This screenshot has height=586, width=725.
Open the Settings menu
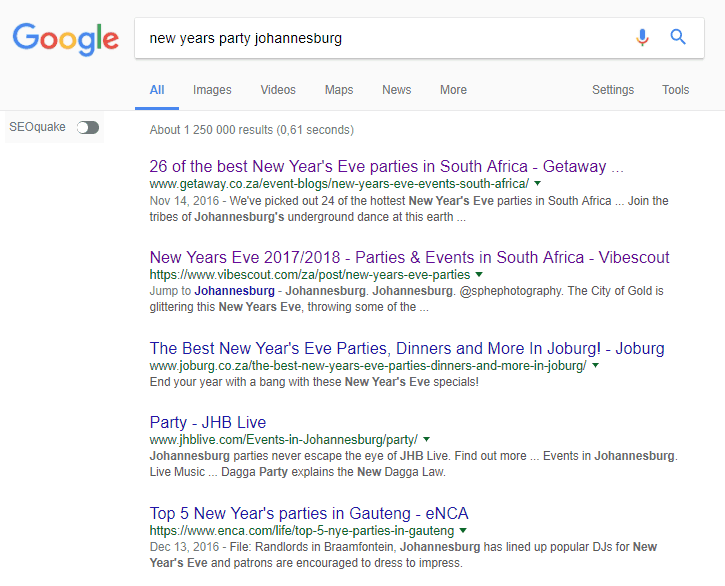tap(613, 90)
